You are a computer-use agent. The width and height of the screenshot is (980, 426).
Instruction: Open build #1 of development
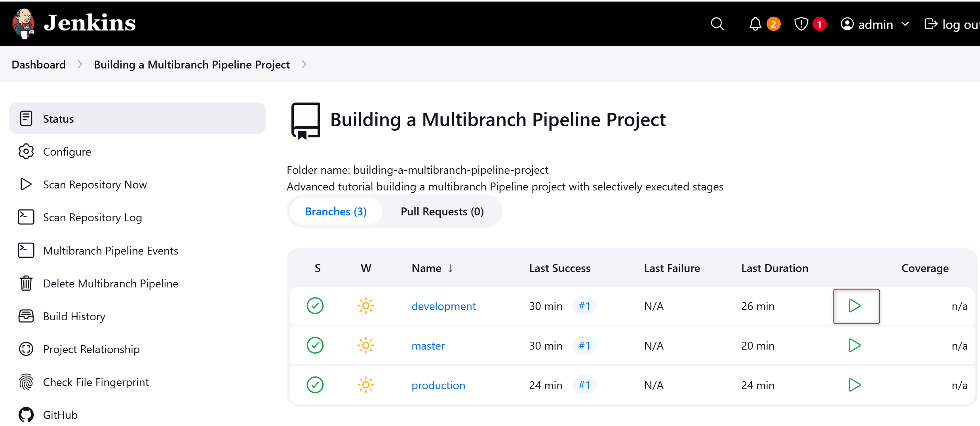(584, 306)
